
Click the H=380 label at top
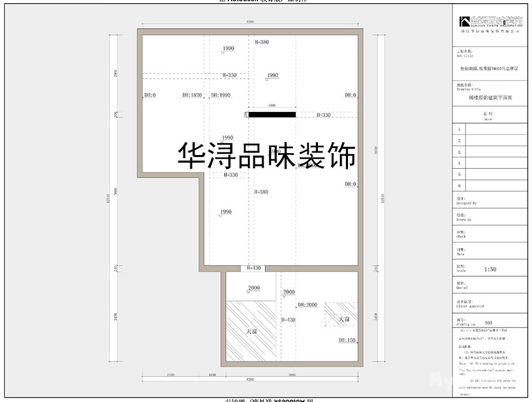point(262,42)
